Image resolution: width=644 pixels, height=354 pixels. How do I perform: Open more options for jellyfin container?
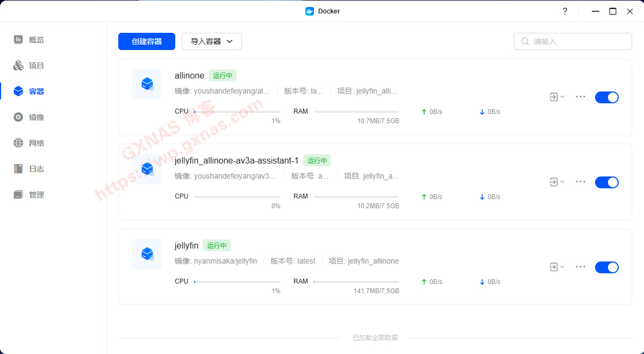tap(580, 267)
